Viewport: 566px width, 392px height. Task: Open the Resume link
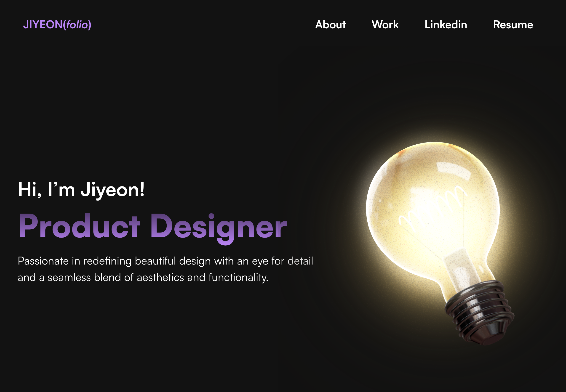click(513, 25)
